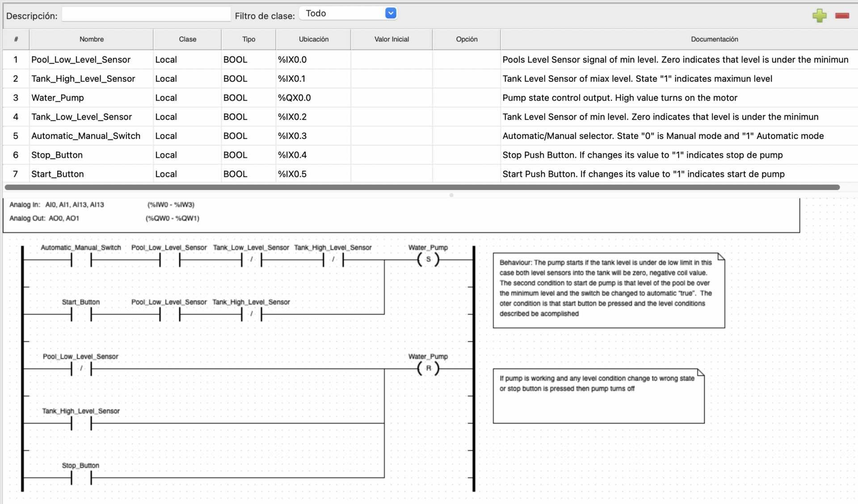Select the Start_Button contact
Viewport: 858px width, 504px height.
tap(80, 313)
